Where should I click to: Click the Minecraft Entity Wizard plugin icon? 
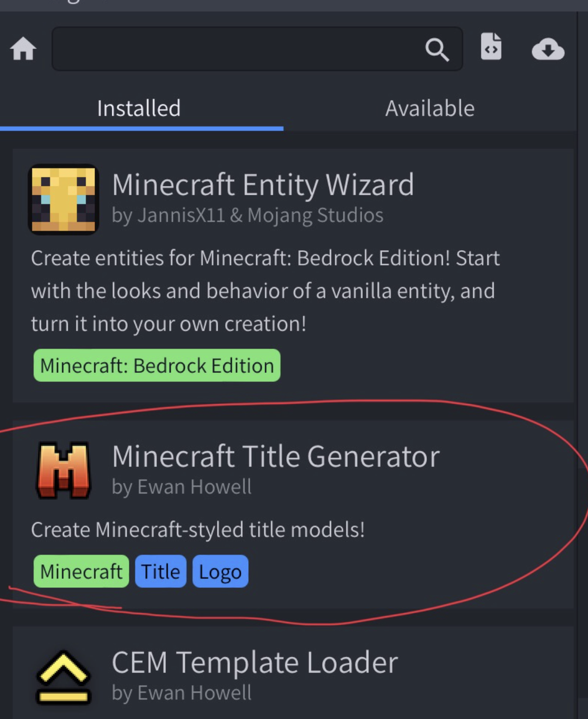(x=64, y=199)
